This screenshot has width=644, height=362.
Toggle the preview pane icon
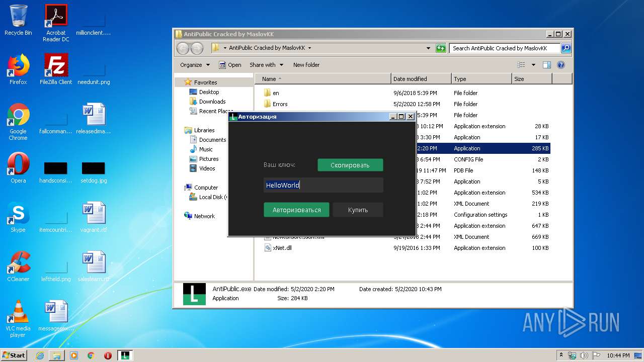click(547, 65)
